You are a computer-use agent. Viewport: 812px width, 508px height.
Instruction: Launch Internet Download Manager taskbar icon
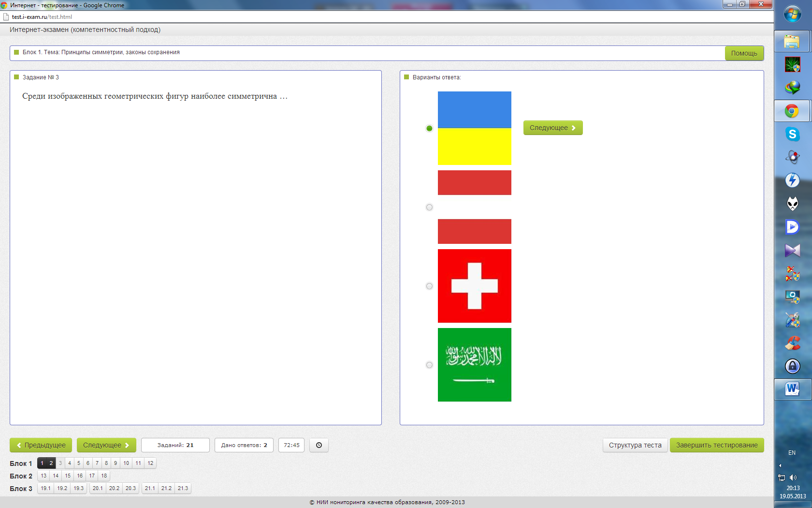(792, 88)
